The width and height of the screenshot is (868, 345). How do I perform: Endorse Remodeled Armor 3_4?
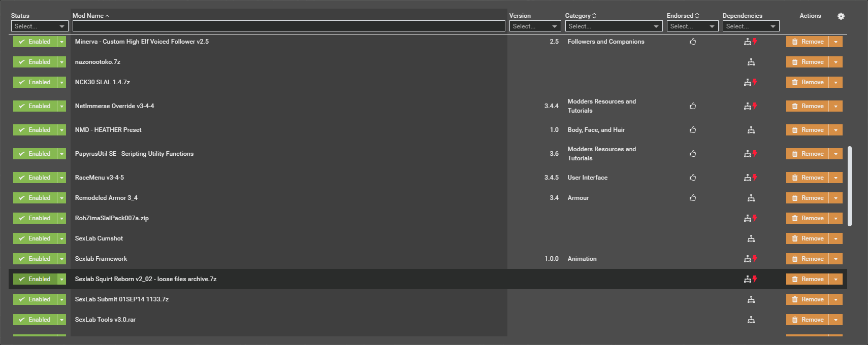click(x=693, y=198)
